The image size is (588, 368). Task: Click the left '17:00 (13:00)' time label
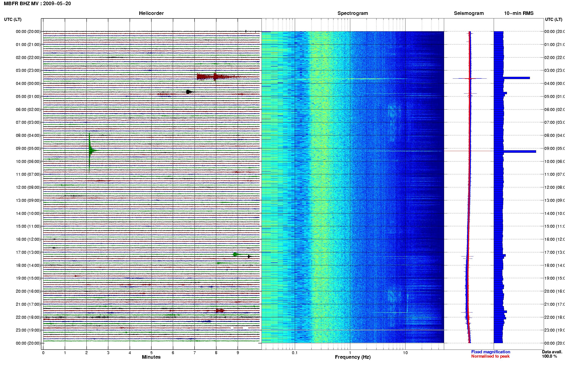tap(28, 252)
